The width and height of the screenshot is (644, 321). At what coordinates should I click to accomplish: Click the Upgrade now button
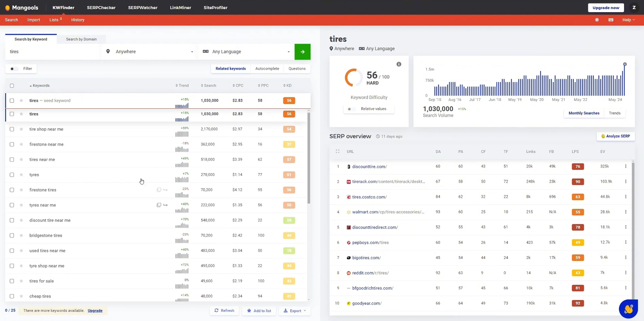click(606, 7)
